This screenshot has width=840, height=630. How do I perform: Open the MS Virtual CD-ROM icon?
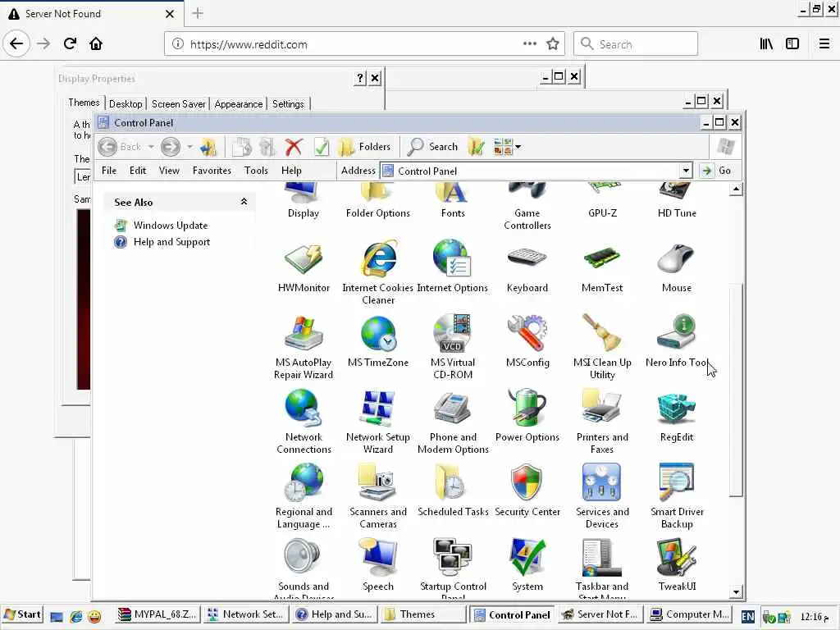coord(452,347)
